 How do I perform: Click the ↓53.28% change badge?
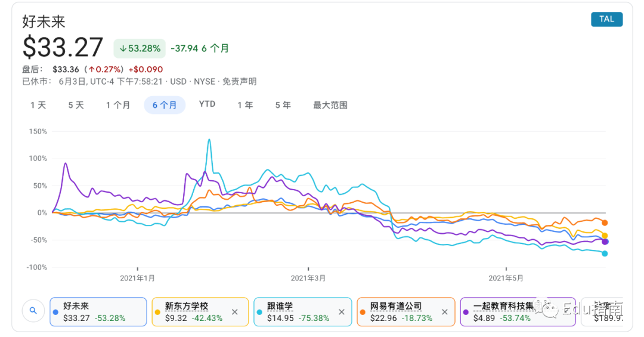140,48
